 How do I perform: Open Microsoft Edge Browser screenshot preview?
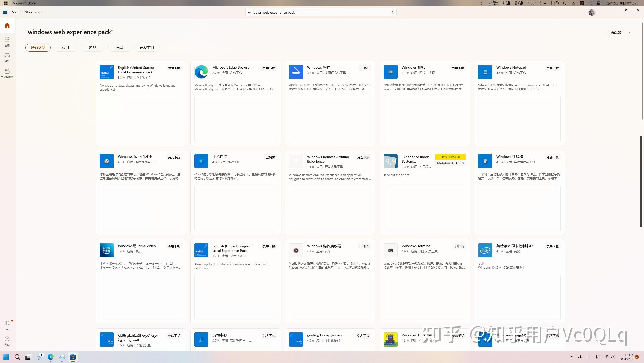point(235,119)
